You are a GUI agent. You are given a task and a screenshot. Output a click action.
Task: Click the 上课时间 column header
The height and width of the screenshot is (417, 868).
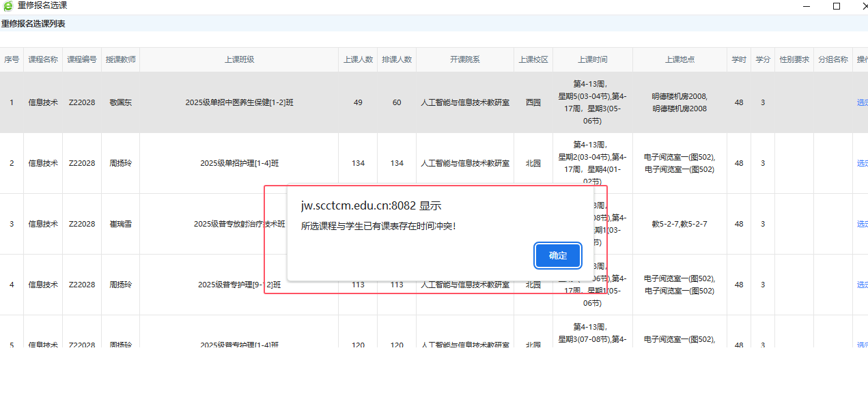click(x=592, y=59)
